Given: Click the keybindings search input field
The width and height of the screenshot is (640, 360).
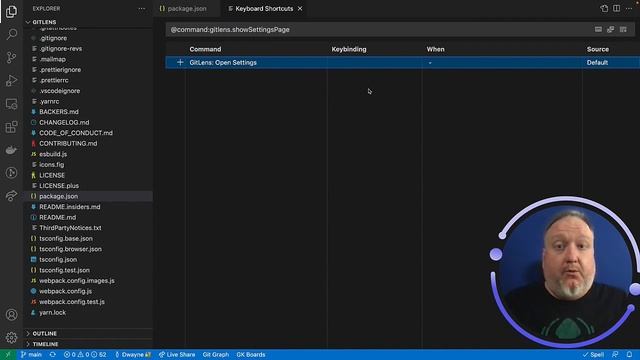Looking at the screenshot, I should click(x=380, y=29).
